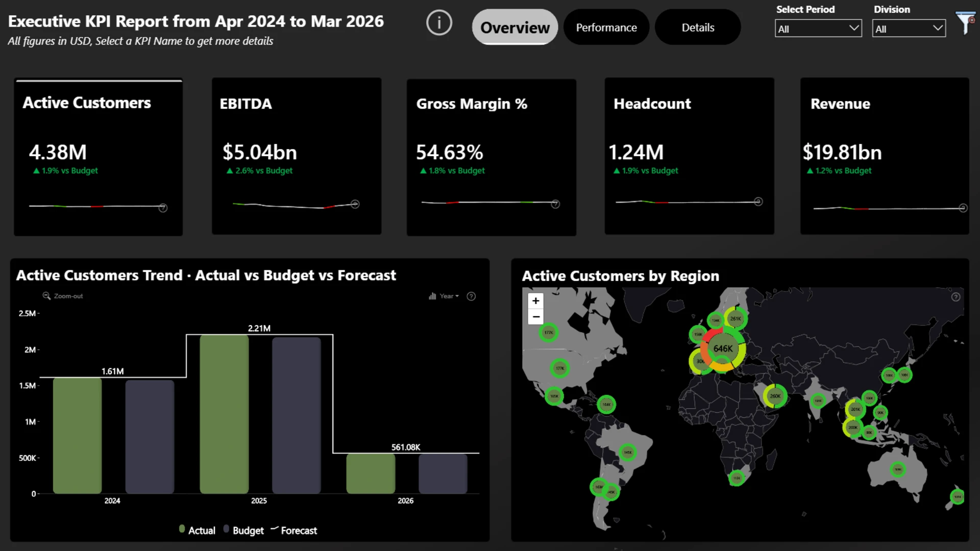980x551 pixels.
Task: Click the Zoom-out magnifier icon
Action: 46,296
